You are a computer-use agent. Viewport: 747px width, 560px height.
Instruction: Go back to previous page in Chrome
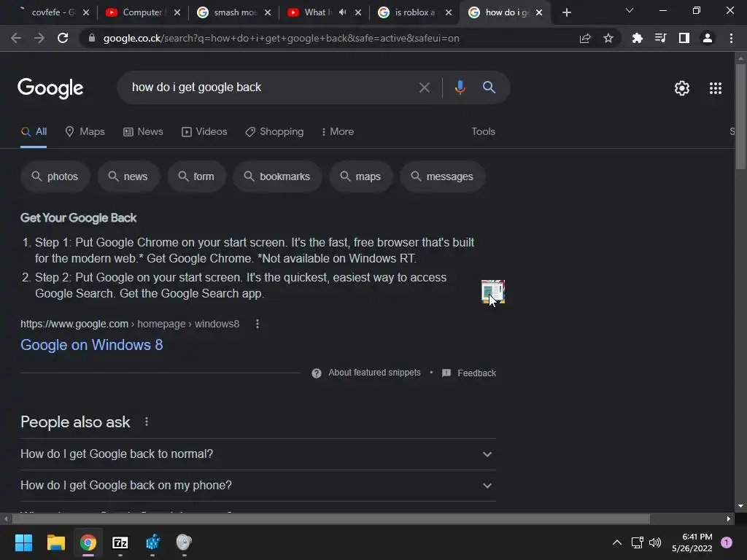(x=16, y=38)
